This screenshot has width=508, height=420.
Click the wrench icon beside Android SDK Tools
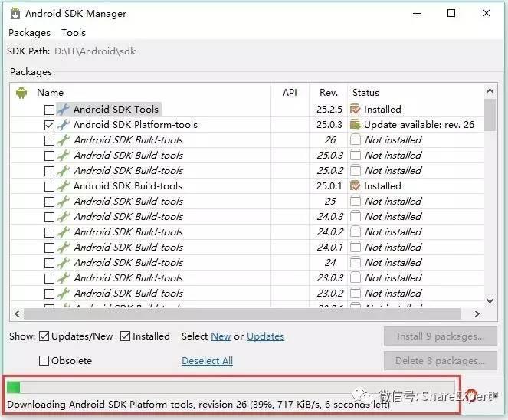[64, 110]
